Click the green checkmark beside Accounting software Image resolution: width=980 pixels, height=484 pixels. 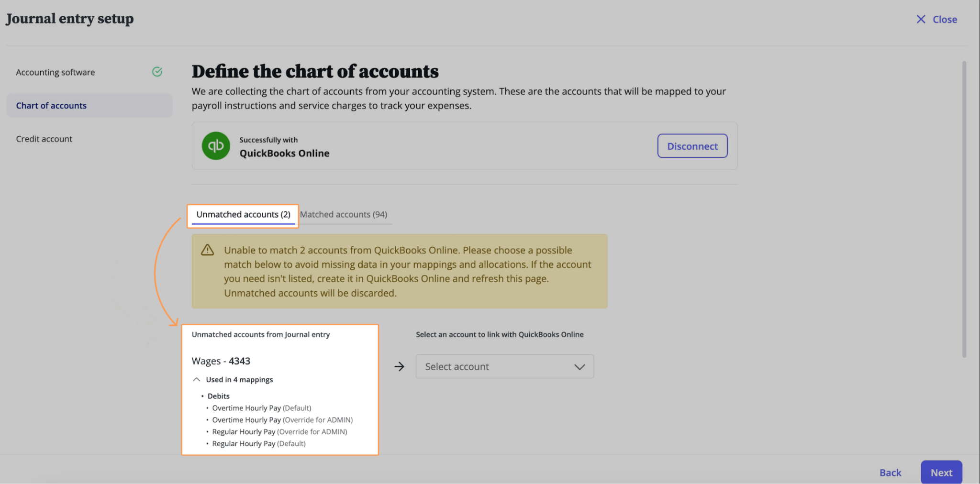pyautogui.click(x=157, y=72)
